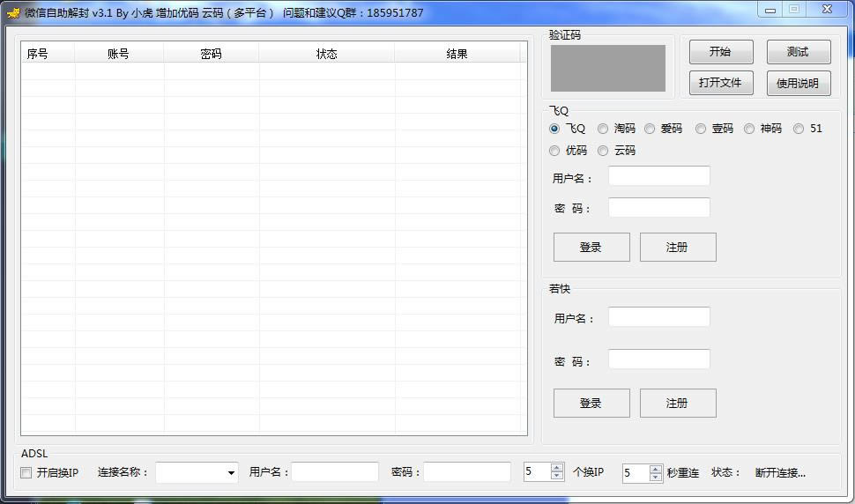
Task: Click 注册 in the 飞Q group
Action: tap(678, 248)
